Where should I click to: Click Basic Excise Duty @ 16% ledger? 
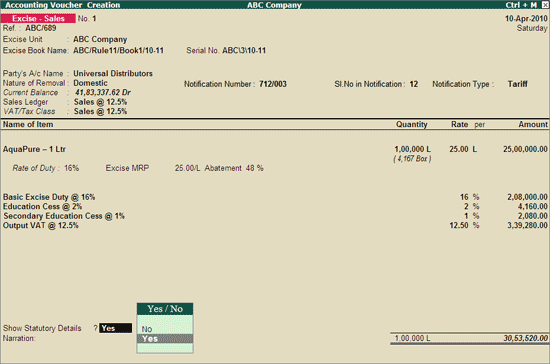(49, 197)
